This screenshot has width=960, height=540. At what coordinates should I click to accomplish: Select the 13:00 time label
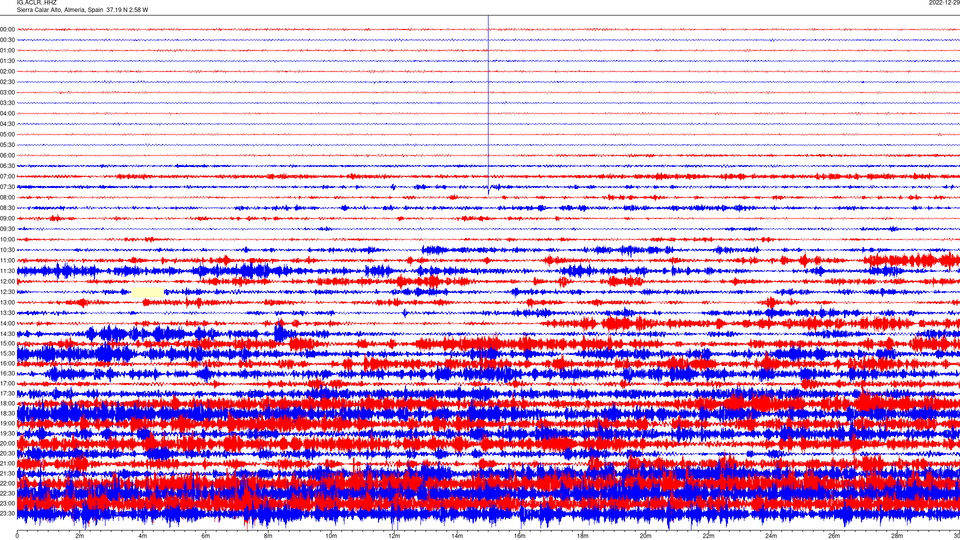(8, 302)
